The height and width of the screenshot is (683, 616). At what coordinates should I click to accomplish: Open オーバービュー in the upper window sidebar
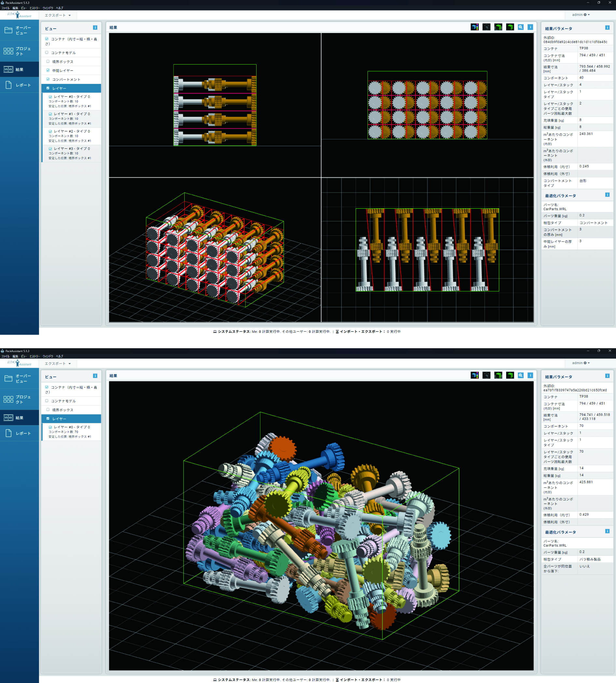pyautogui.click(x=19, y=31)
